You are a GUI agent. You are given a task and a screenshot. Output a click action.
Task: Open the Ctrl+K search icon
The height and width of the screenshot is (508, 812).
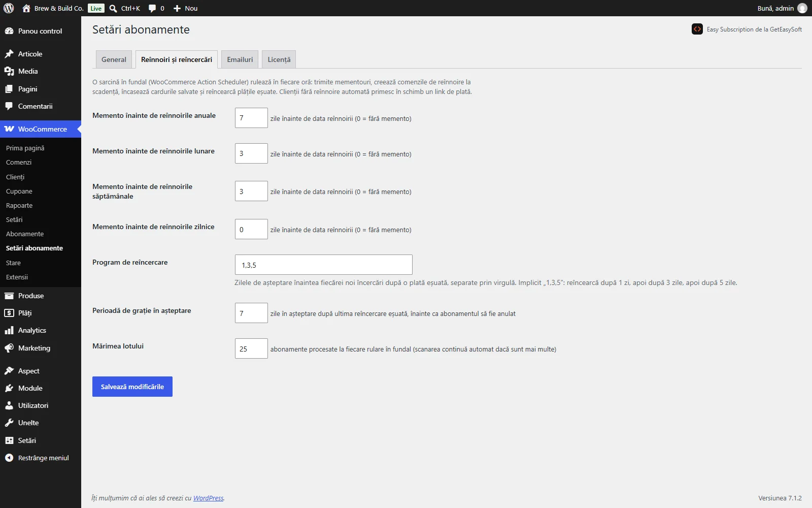(113, 9)
